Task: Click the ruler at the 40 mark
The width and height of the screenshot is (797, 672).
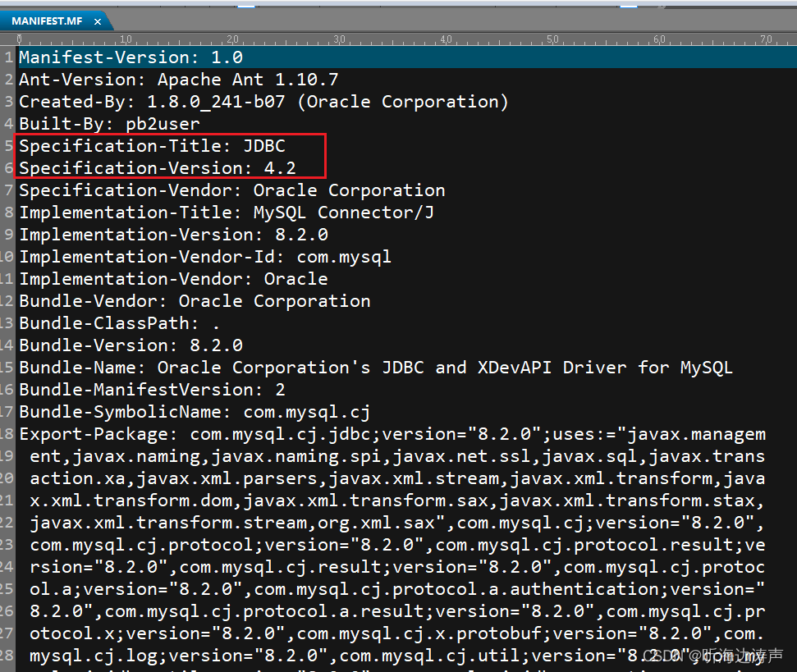Action: (446, 39)
